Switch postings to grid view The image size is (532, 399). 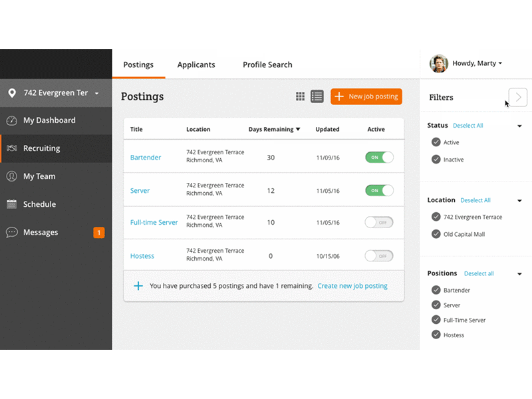301,96
